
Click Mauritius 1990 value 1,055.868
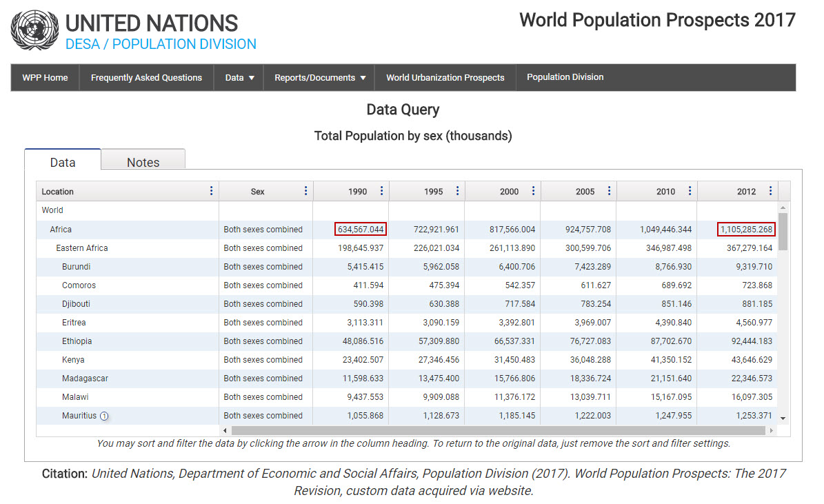[x=365, y=416]
